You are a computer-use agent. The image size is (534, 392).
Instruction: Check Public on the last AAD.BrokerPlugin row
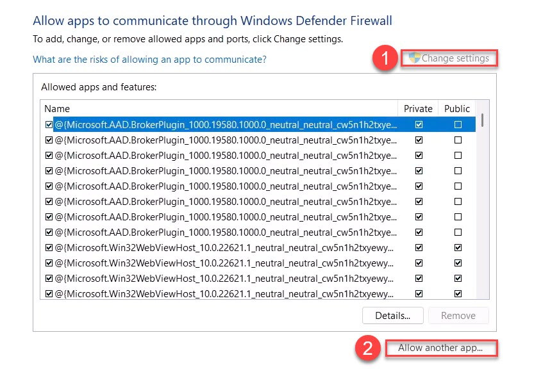tap(458, 232)
